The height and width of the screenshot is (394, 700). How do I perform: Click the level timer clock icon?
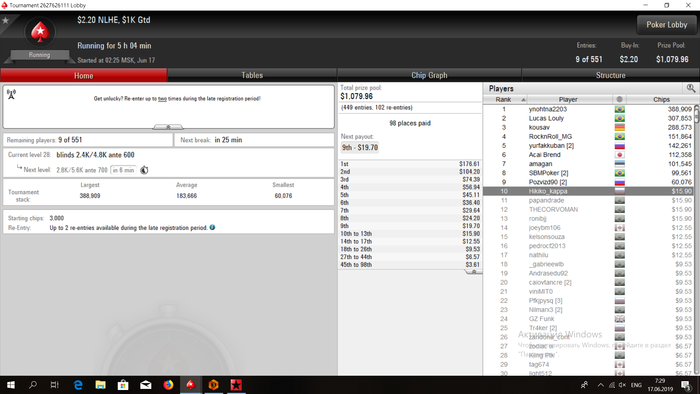pyautogui.click(x=144, y=170)
